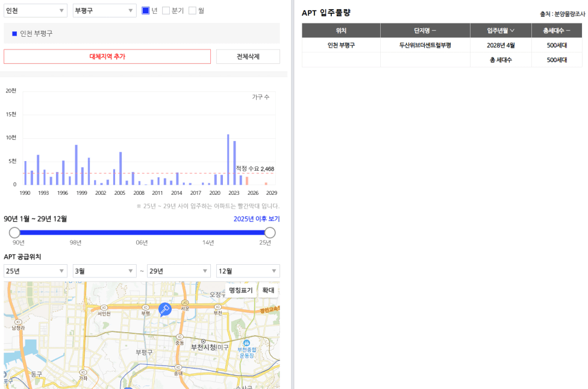Click the left handle of the year range slider

(14, 233)
